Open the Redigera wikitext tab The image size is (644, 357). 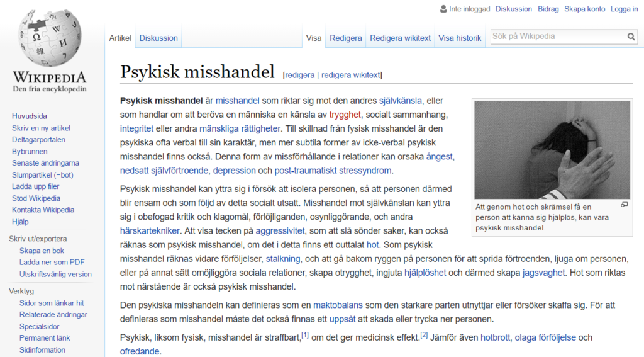pos(401,38)
